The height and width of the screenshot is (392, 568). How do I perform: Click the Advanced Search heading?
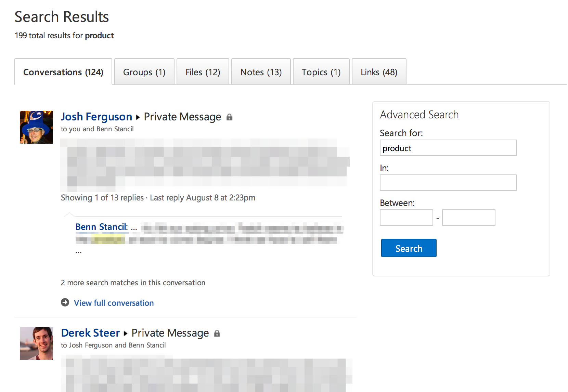(x=419, y=115)
